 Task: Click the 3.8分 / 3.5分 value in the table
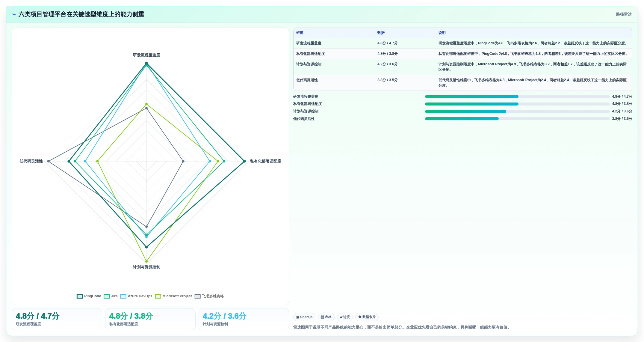click(x=388, y=80)
